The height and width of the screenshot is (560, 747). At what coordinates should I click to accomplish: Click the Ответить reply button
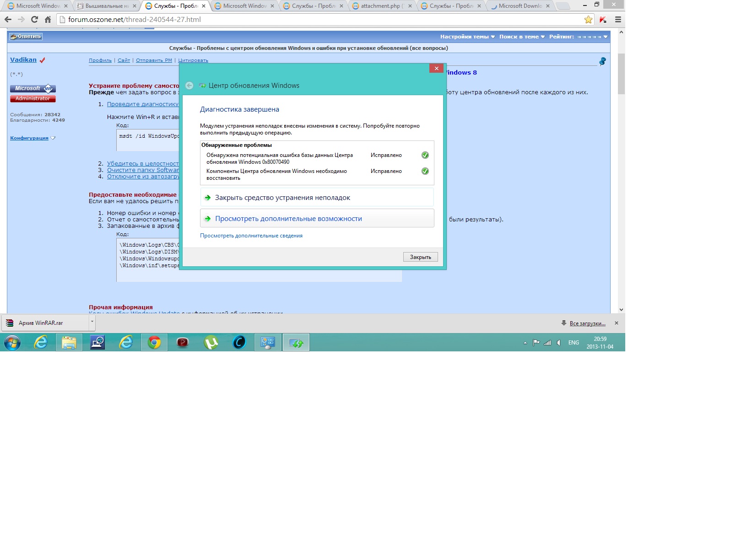pyautogui.click(x=26, y=37)
